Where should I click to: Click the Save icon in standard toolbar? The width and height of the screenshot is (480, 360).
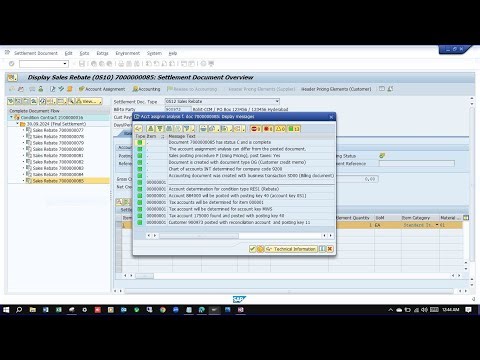pos(82,63)
